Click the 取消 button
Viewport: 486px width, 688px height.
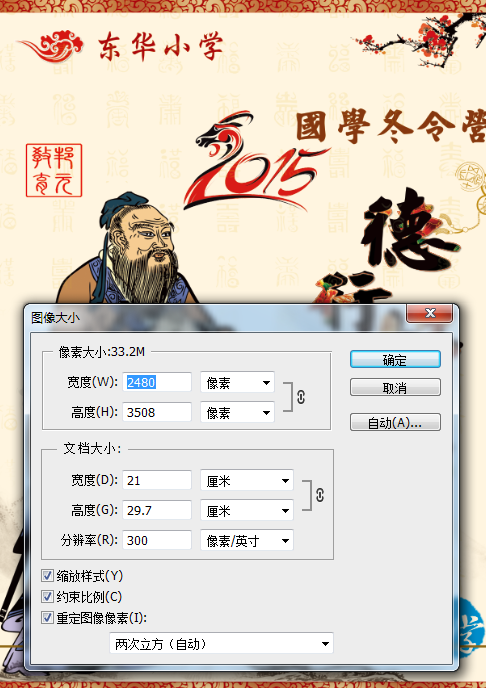click(x=395, y=387)
